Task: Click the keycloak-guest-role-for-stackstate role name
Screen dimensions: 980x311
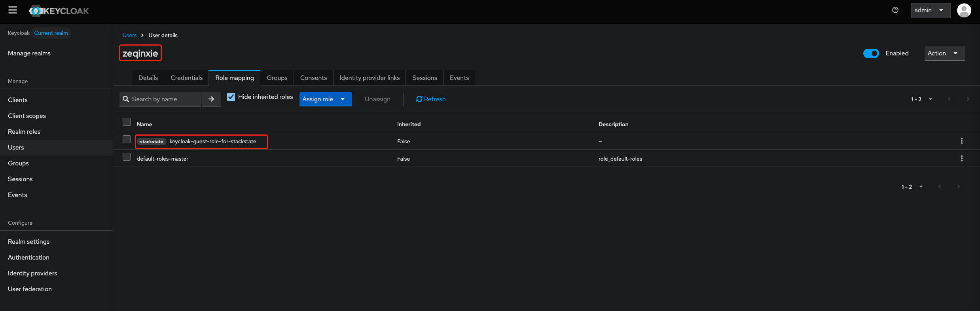Action: pyautogui.click(x=212, y=141)
